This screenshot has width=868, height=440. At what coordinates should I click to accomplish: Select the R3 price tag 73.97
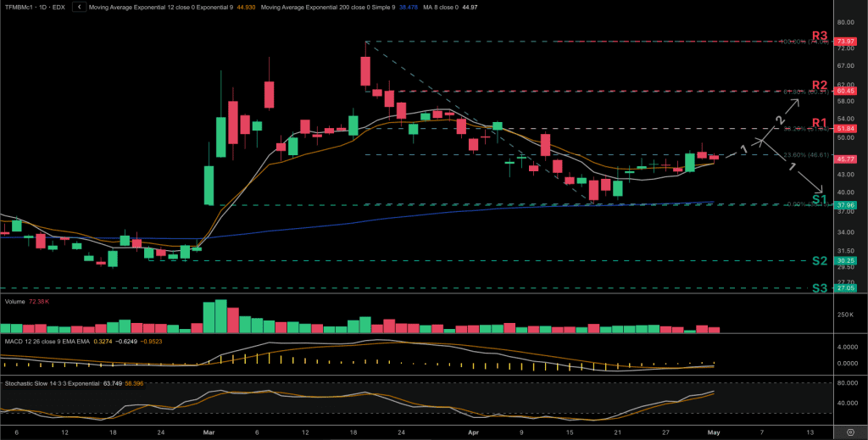(x=844, y=42)
